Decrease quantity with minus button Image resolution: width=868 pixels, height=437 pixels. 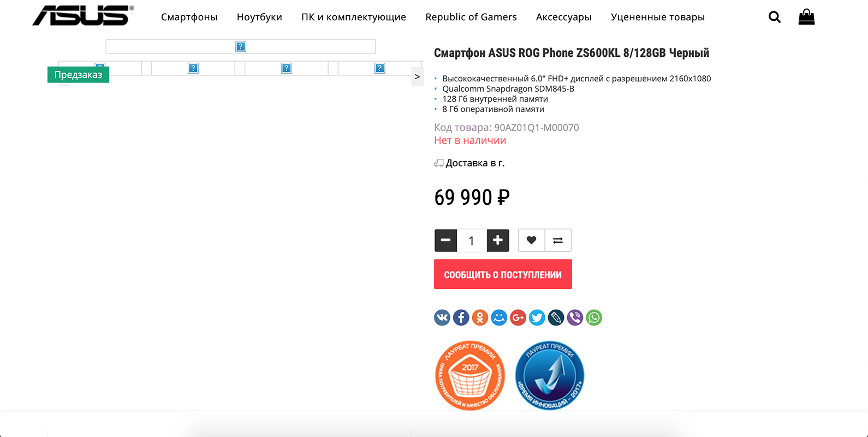(x=445, y=240)
